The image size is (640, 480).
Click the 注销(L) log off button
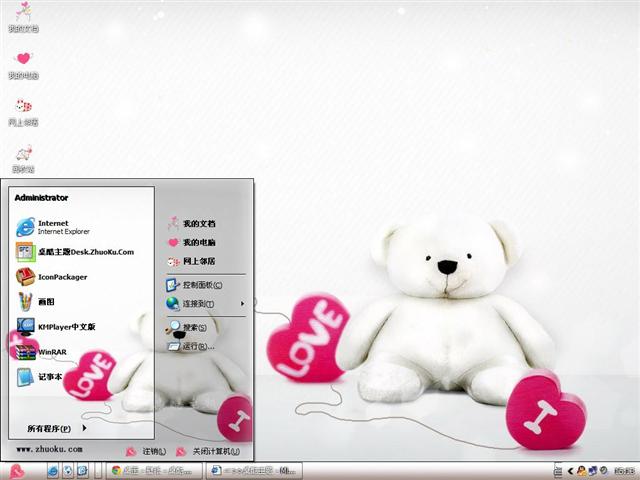[146, 451]
